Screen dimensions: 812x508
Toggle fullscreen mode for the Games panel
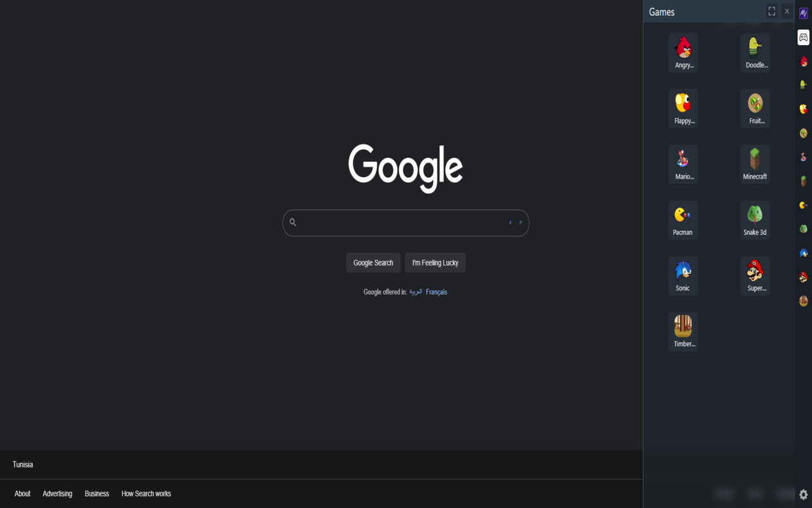(x=771, y=11)
